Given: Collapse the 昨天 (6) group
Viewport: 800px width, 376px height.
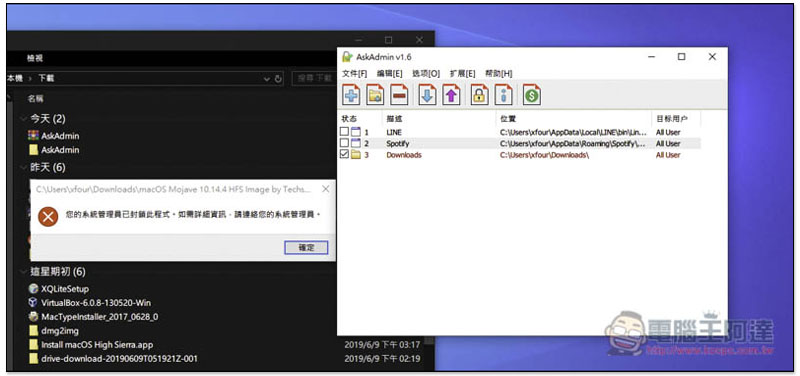Looking at the screenshot, I should coord(23,167).
